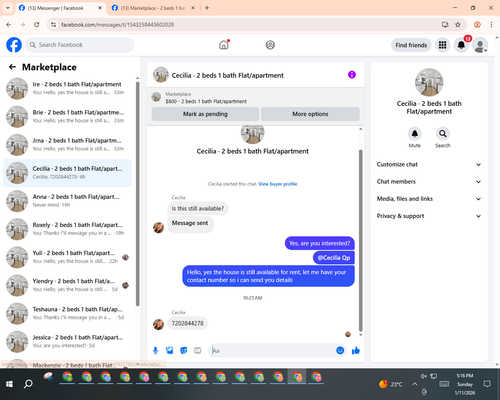The height and width of the screenshot is (400, 500).
Task: Open Teshauna conversation in list
Action: (x=68, y=313)
